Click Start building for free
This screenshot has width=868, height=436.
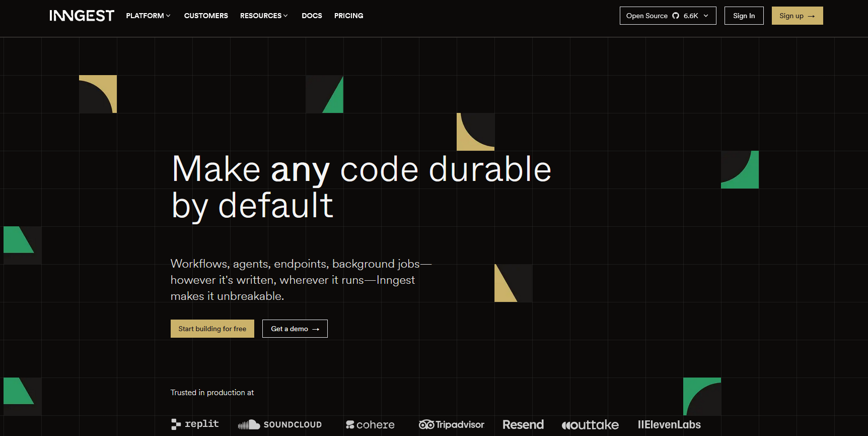coord(212,329)
